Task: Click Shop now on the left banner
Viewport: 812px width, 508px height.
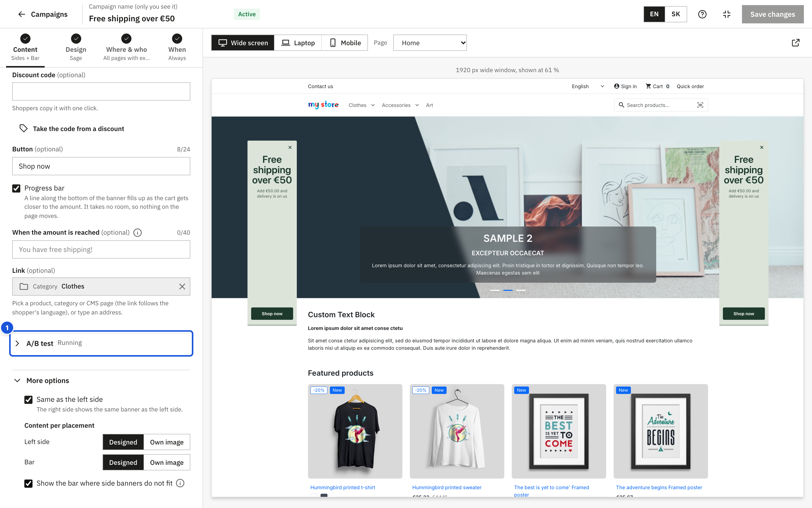Action: [x=272, y=313]
